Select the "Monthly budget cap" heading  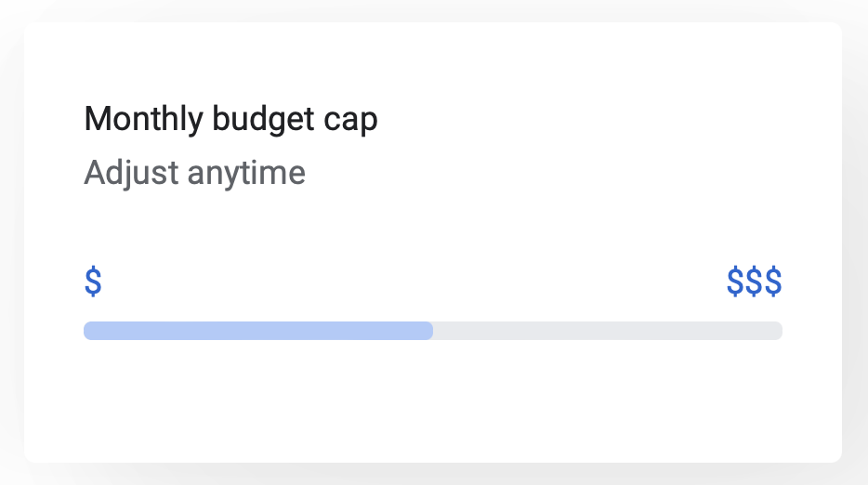pyautogui.click(x=230, y=120)
